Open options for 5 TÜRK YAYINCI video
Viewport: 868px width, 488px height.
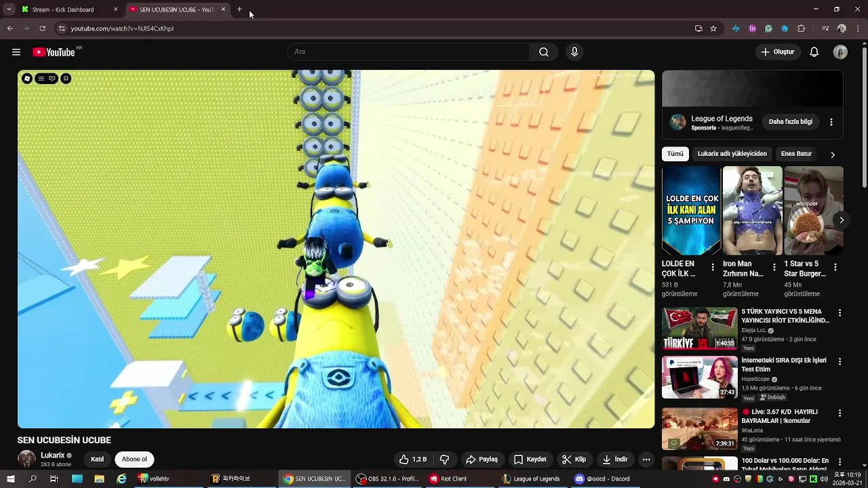[x=840, y=313]
